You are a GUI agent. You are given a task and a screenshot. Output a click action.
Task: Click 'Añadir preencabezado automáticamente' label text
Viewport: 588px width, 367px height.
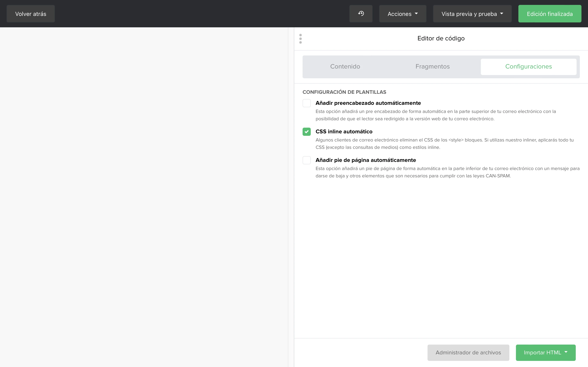[x=368, y=103]
